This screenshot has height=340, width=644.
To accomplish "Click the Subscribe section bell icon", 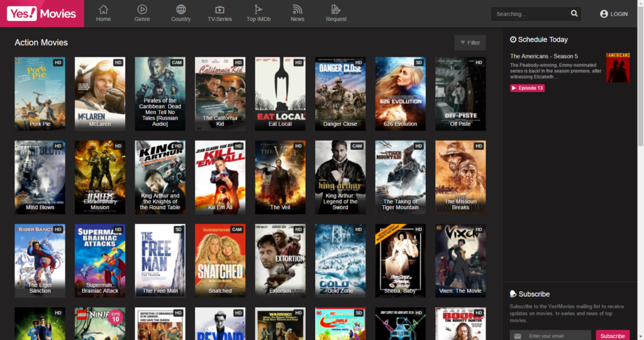I will tap(513, 294).
